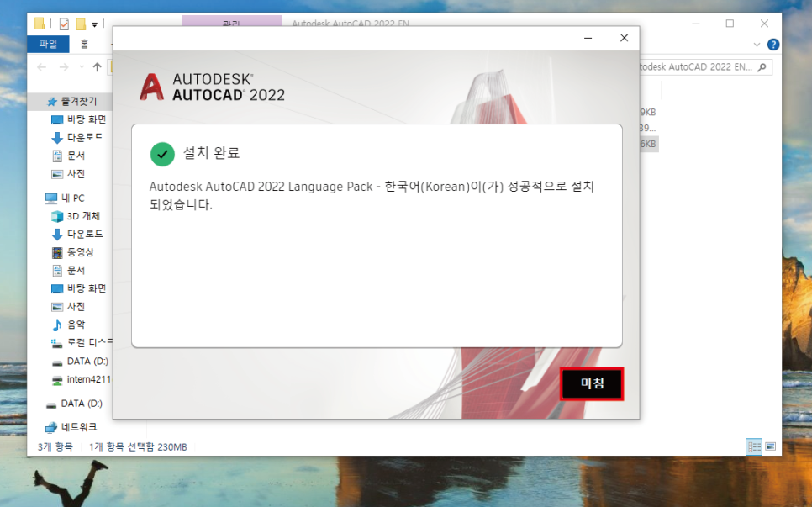The image size is (812, 507).
Task: Click the quick access new folder icon
Action: pyautogui.click(x=80, y=24)
